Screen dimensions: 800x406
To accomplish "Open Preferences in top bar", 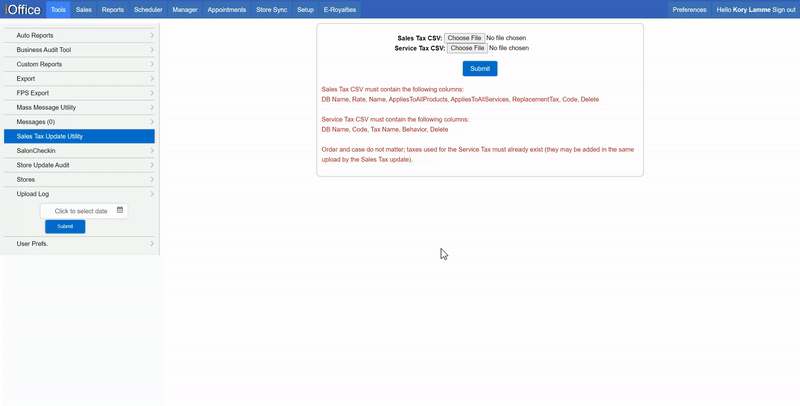I will (689, 10).
